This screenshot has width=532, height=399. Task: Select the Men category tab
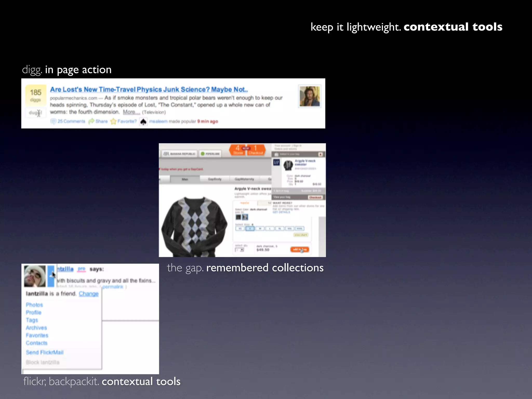point(185,179)
